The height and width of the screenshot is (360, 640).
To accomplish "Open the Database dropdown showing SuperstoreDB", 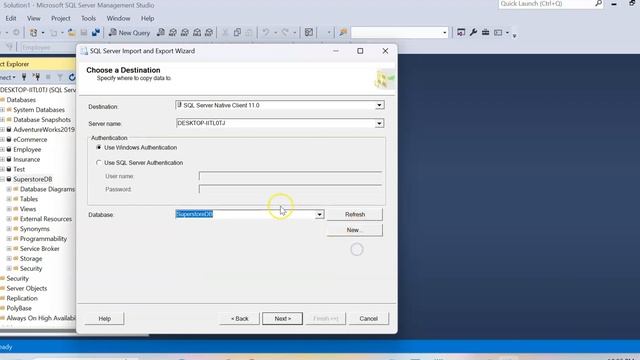I will pos(319,214).
